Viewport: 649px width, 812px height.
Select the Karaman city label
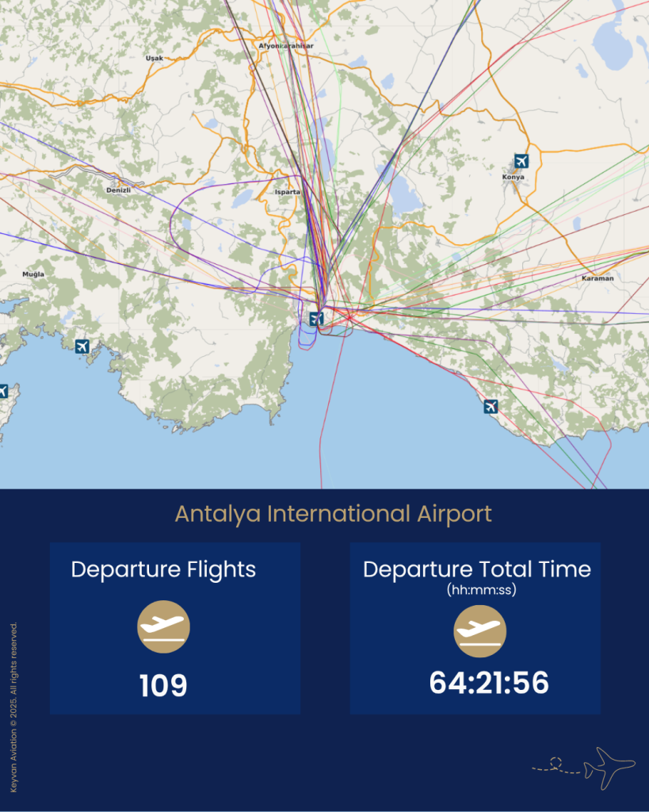click(x=597, y=278)
